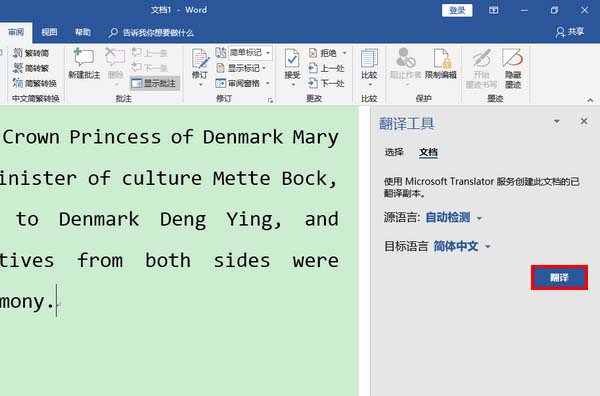Switch to the 视图 ribbon tab

[x=49, y=32]
